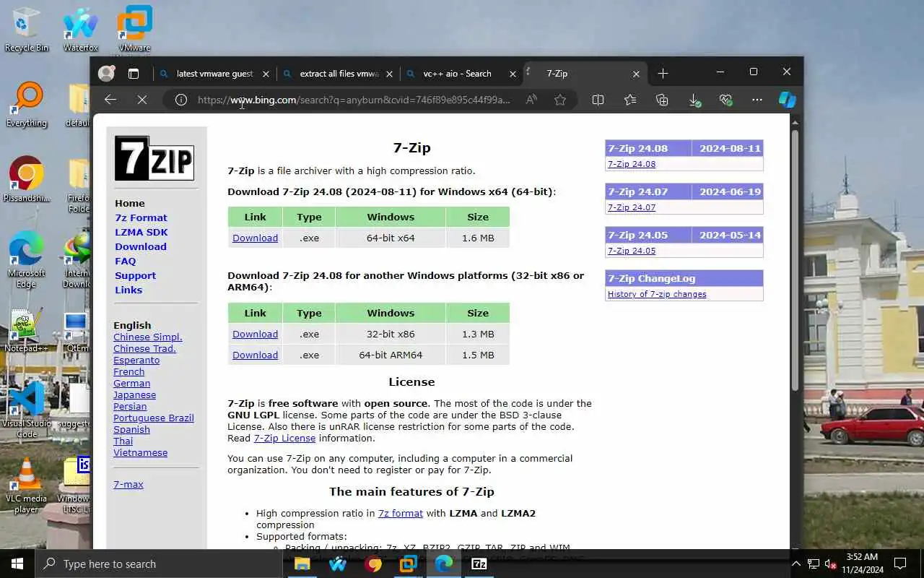
Task: Open Collections icon in Edge toolbar
Action: [x=662, y=100]
